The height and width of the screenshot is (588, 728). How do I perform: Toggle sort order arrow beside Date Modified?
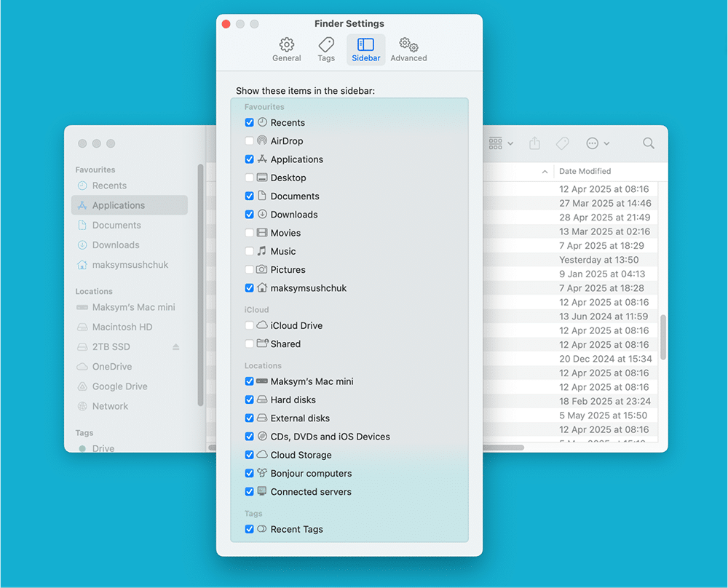545,172
